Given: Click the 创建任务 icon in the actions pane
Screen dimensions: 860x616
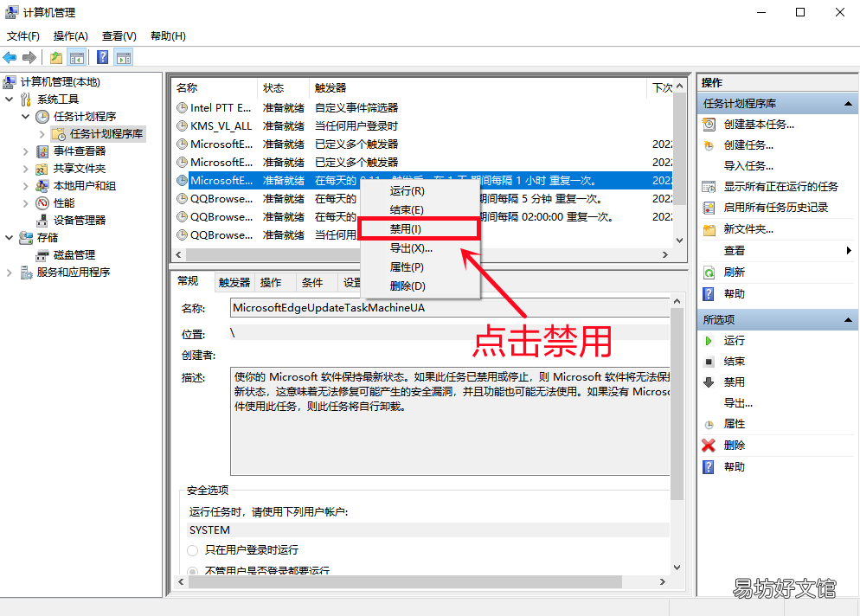Looking at the screenshot, I should 709,145.
